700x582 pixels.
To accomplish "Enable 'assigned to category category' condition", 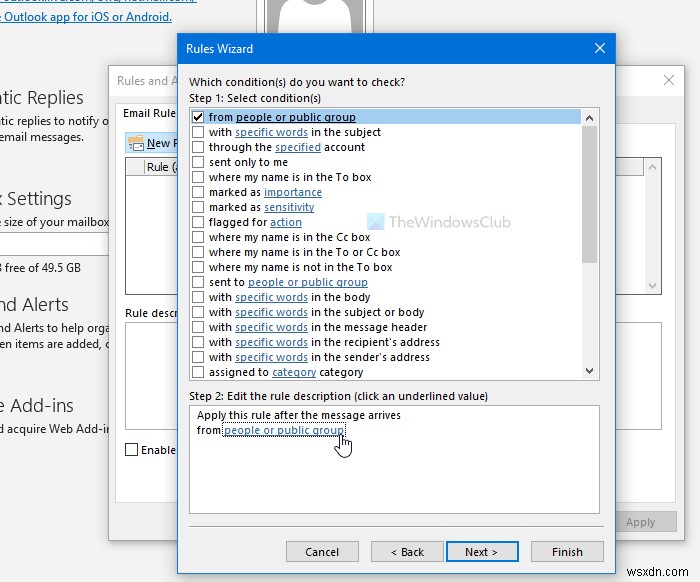I will [198, 372].
